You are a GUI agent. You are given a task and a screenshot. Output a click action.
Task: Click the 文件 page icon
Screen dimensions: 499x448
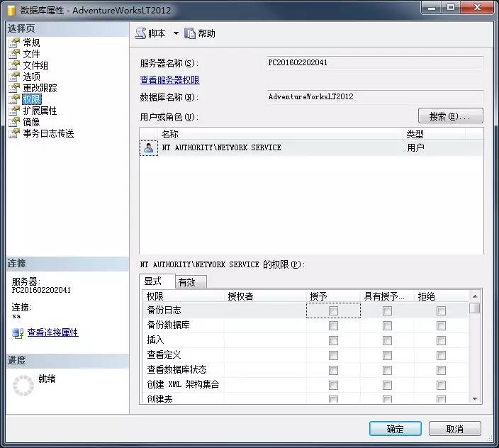(x=14, y=54)
